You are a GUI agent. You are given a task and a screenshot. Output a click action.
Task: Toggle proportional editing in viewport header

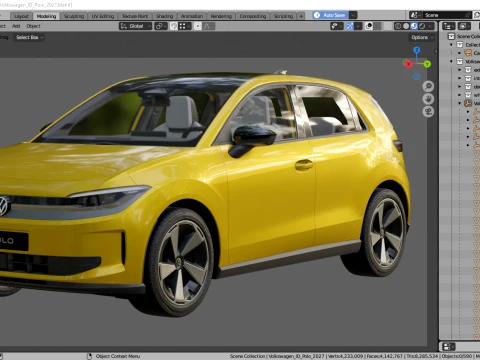pyautogui.click(x=198, y=26)
